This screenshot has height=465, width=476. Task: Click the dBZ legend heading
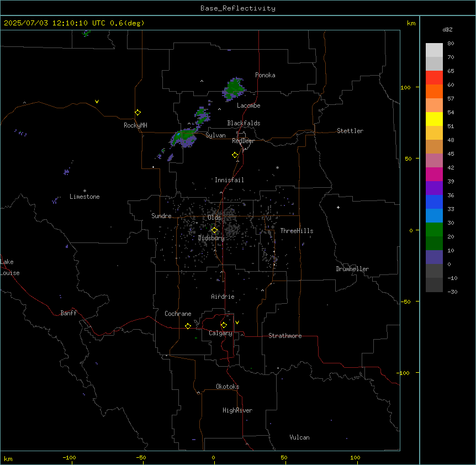[447, 29]
